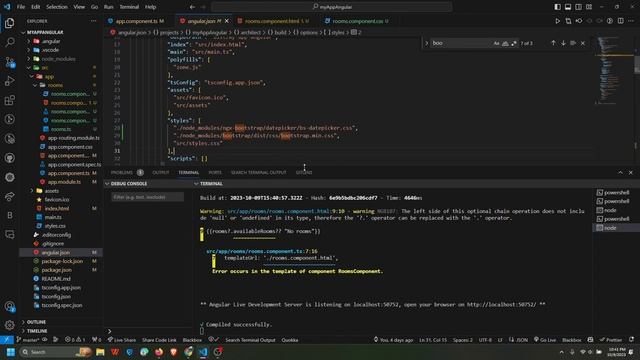Click Split Editor icon in editor toolbar
Image resolution: width=640 pixels, height=360 pixels.
coord(620,21)
